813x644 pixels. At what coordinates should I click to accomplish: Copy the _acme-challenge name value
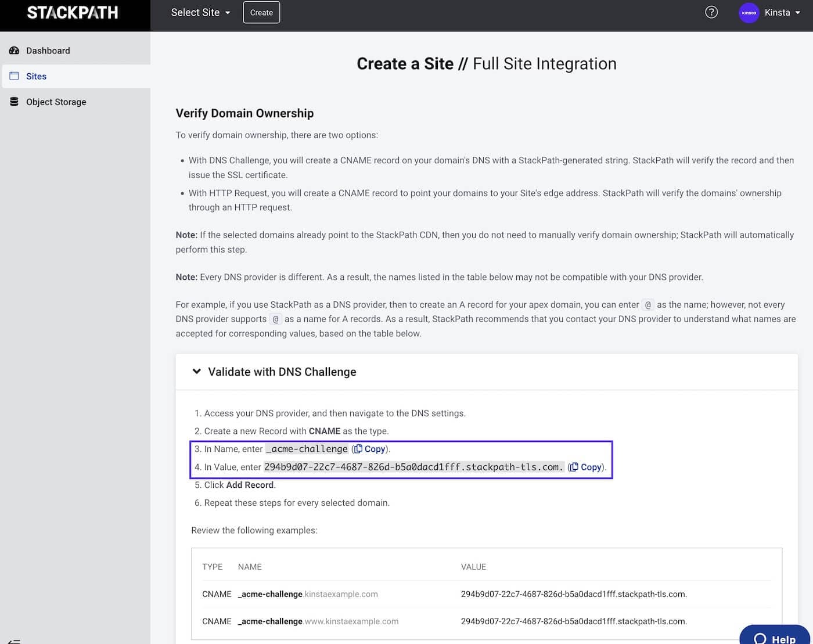tap(370, 449)
